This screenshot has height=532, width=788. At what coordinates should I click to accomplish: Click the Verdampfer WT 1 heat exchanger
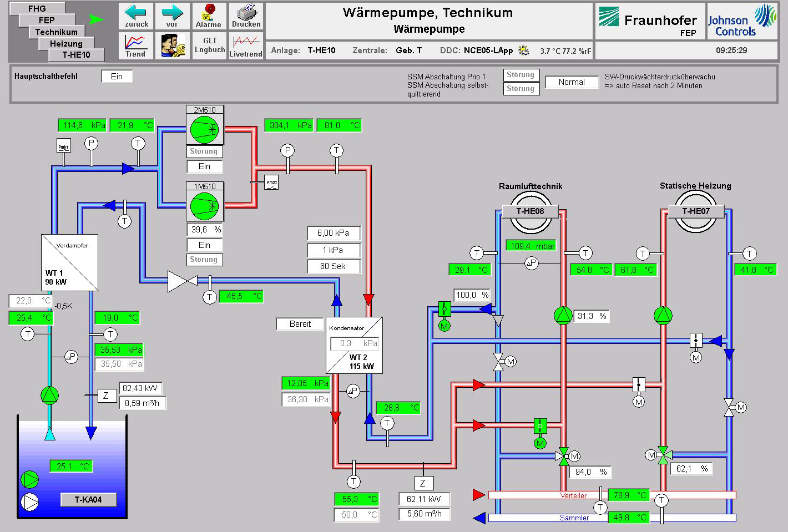click(70, 262)
